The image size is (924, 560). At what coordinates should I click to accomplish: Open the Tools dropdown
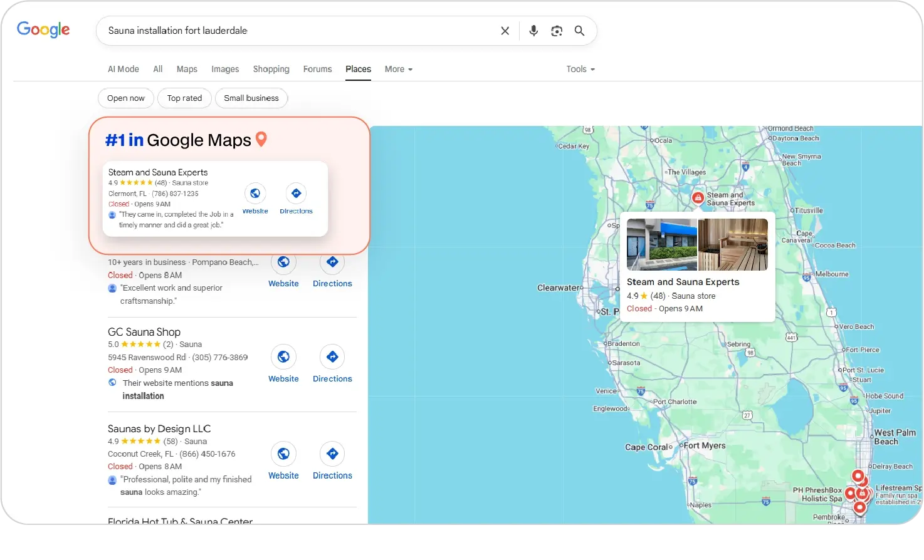(x=580, y=70)
